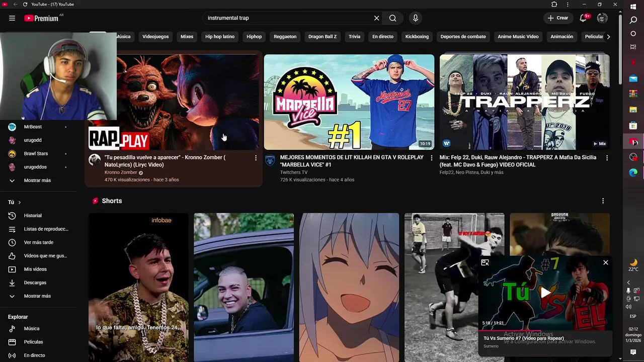The width and height of the screenshot is (644, 362).
Task: Open Marbella Vice #1 thumbnail
Action: [x=349, y=102]
